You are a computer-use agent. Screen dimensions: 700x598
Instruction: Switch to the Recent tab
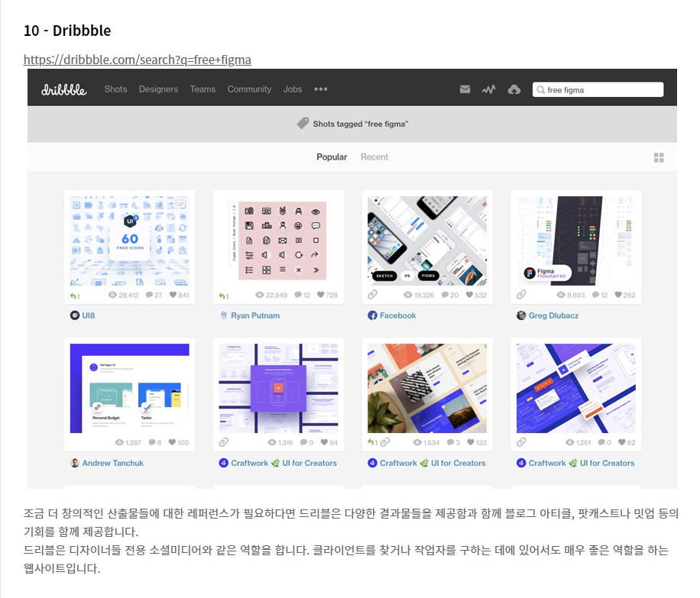coord(374,157)
